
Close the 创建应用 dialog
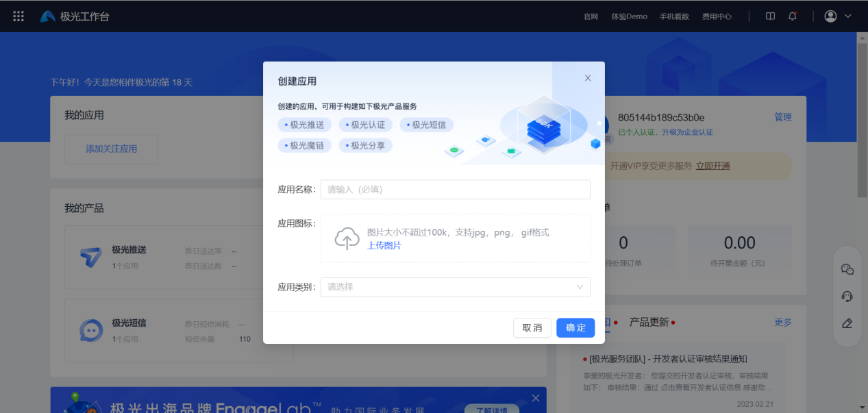click(x=588, y=78)
